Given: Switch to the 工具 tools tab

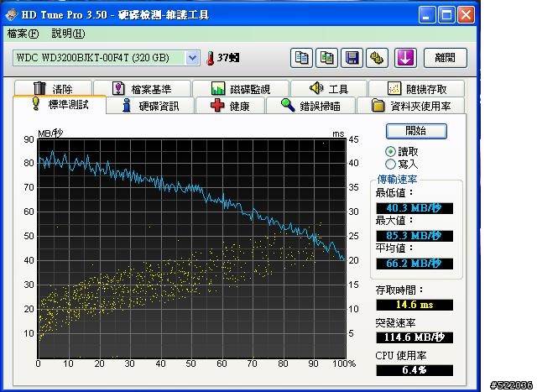Looking at the screenshot, I should tap(329, 88).
